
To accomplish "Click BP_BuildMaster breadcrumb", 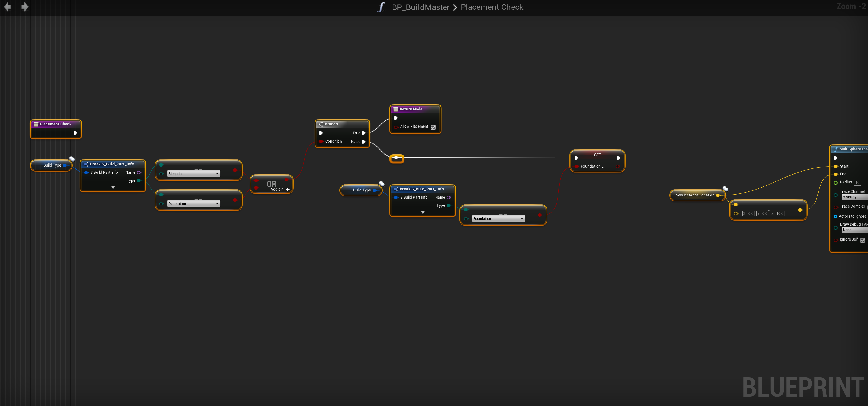I will point(420,7).
